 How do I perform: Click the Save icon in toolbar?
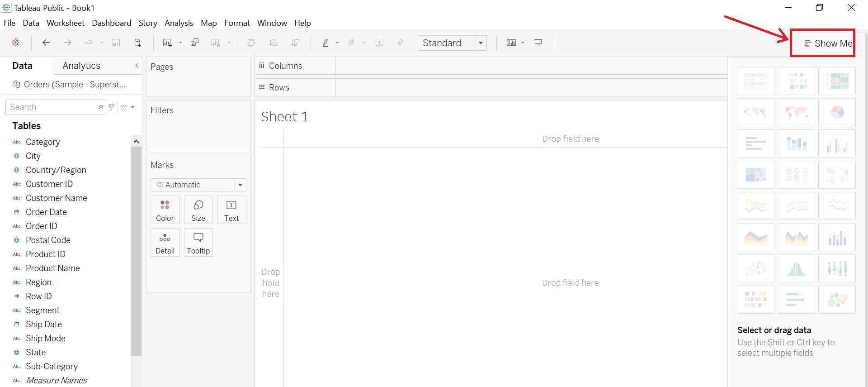116,43
